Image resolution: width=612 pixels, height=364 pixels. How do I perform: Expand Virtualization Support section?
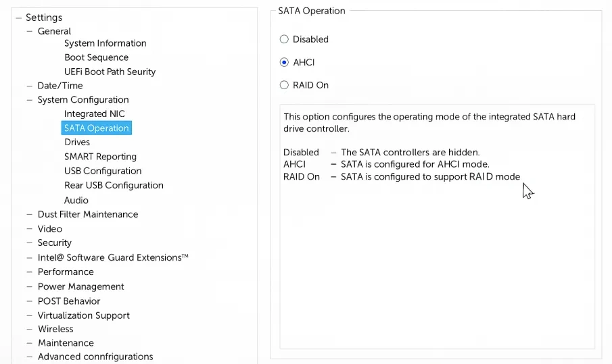[30, 315]
